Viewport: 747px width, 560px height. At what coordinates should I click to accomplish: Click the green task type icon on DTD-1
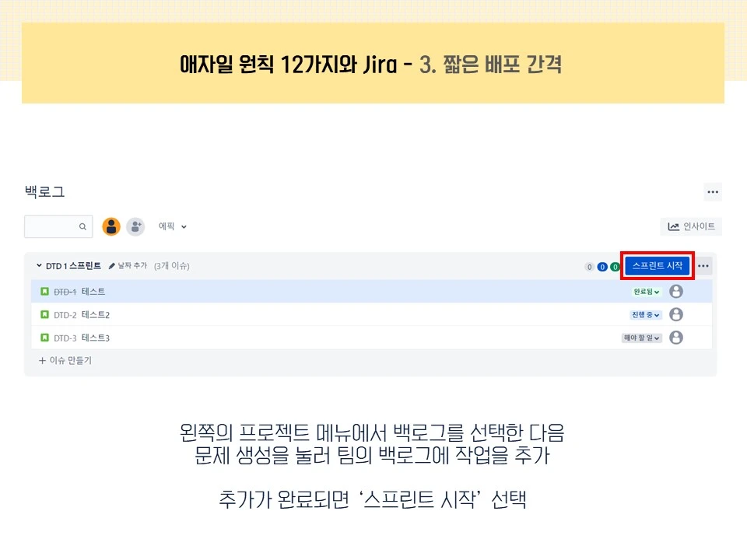43,291
